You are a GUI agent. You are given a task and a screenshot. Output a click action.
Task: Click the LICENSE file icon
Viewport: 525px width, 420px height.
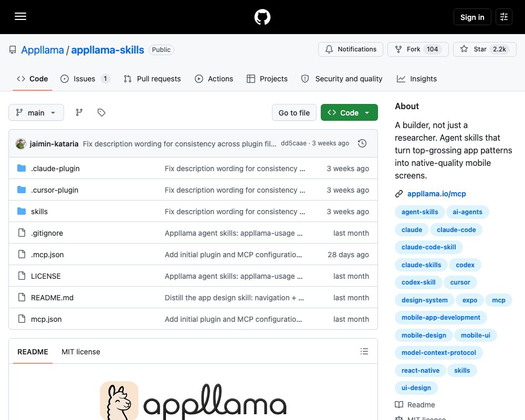22,276
